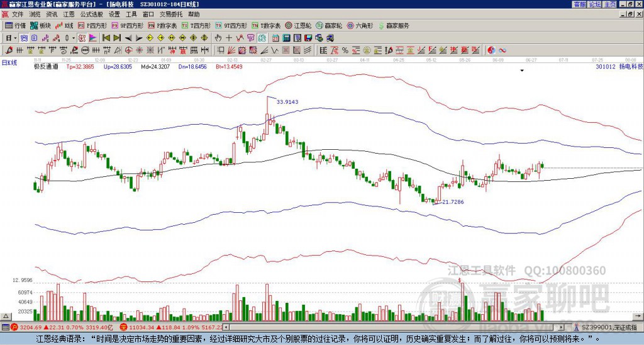
Task: Open the 文件 menu
Action: (18, 14)
